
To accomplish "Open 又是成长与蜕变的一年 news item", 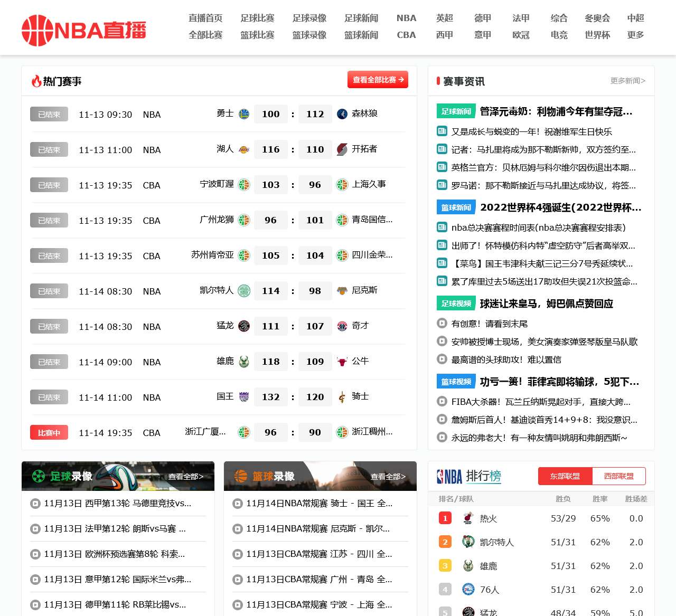I will click(532, 131).
